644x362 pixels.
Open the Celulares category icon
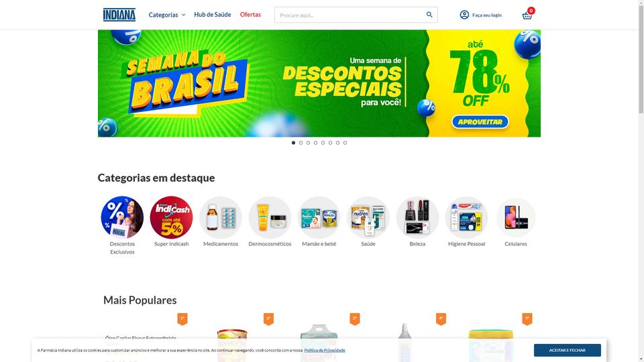[516, 217]
